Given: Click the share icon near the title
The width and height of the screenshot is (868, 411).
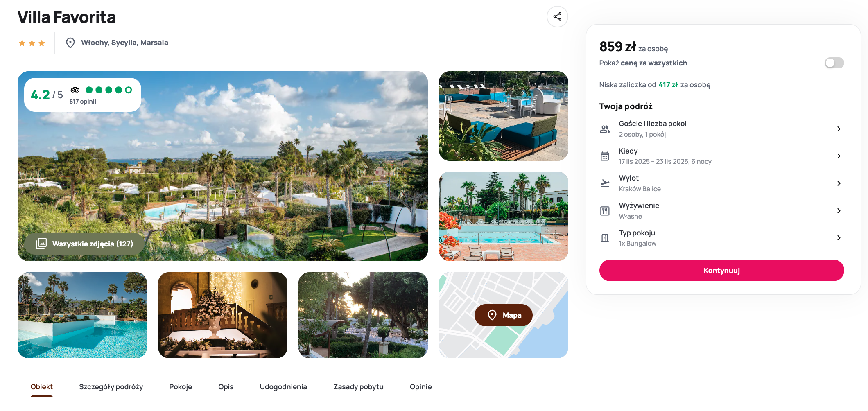Looking at the screenshot, I should 557,17.
